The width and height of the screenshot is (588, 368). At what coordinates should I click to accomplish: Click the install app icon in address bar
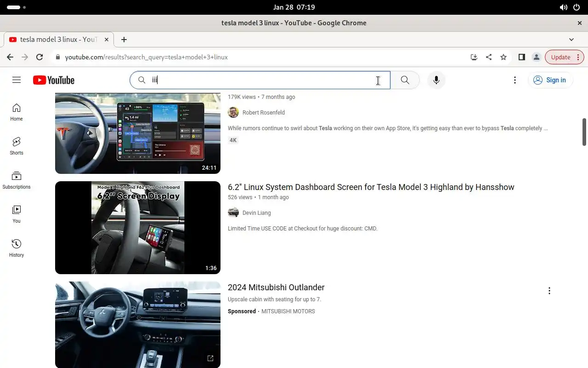coord(474,57)
